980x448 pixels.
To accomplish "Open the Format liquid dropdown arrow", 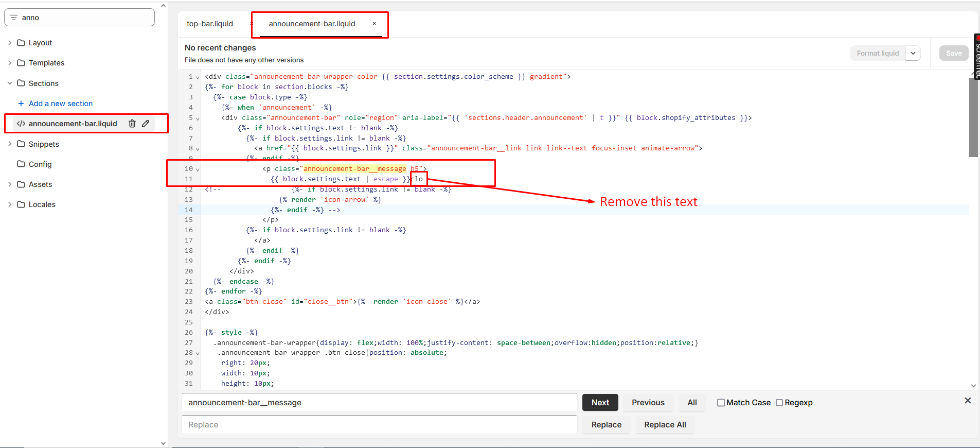I will point(913,53).
